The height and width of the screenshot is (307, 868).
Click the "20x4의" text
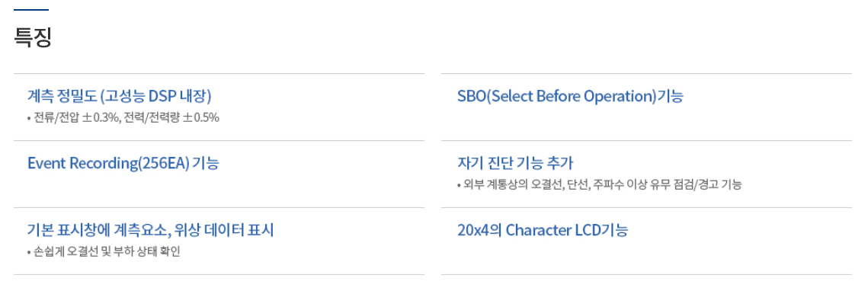[x=479, y=230]
